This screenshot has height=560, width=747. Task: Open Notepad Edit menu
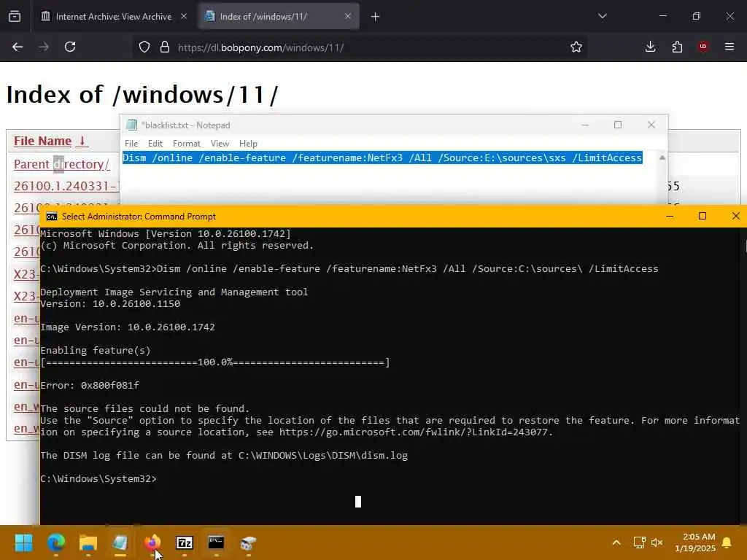pos(155,144)
